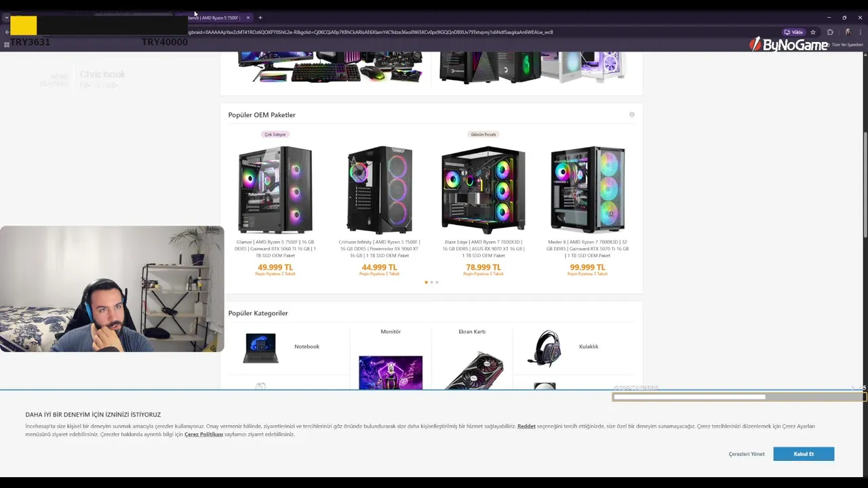
Task: Click the progress bar above the cookie banner
Action: point(738,397)
